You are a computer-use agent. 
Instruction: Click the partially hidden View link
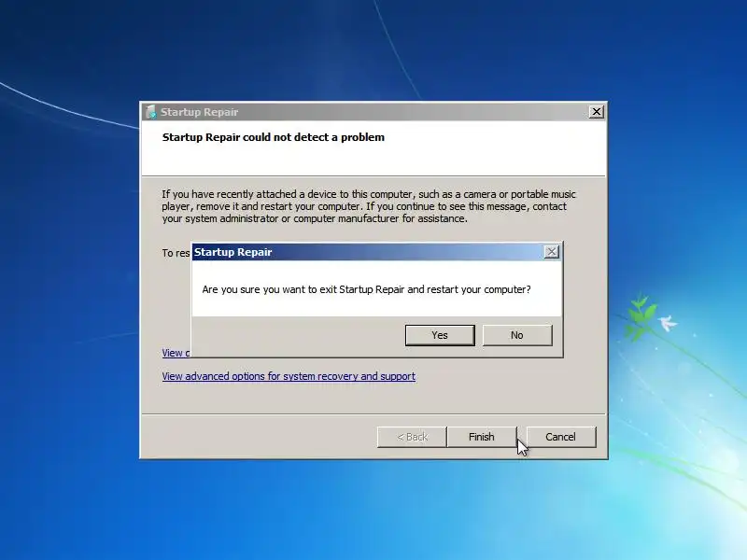[x=176, y=353]
